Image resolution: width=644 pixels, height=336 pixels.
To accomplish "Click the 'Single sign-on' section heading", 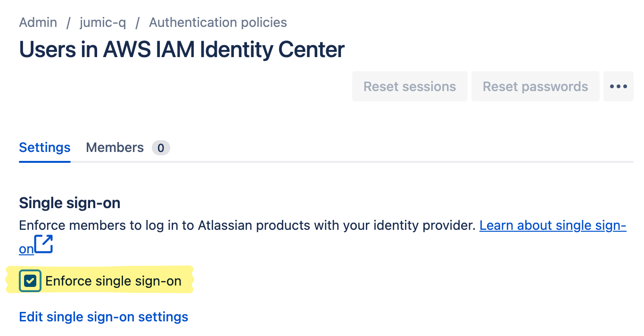I will (x=70, y=203).
